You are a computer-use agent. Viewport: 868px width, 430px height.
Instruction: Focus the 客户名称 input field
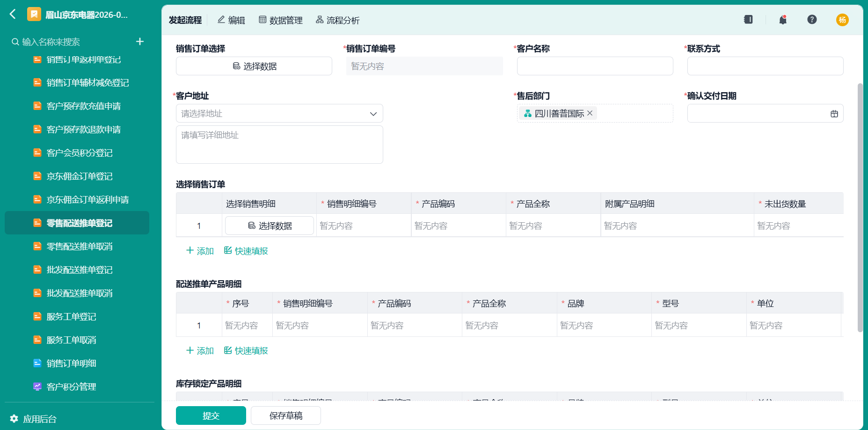(595, 66)
